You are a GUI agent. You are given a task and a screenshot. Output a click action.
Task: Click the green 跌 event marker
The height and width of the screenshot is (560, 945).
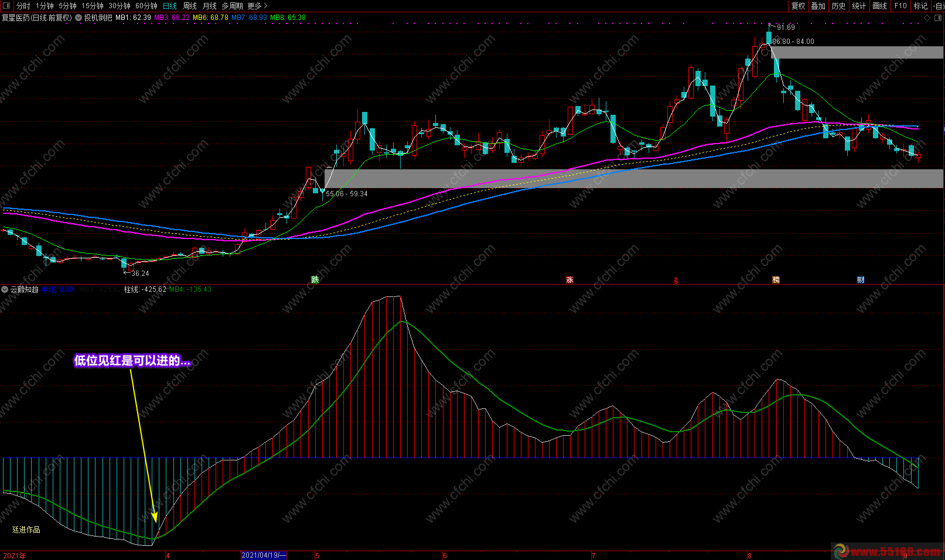315,279
